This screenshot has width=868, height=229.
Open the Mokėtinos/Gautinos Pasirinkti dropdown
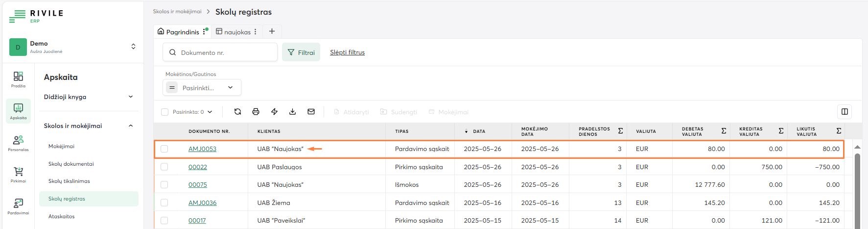[202, 88]
